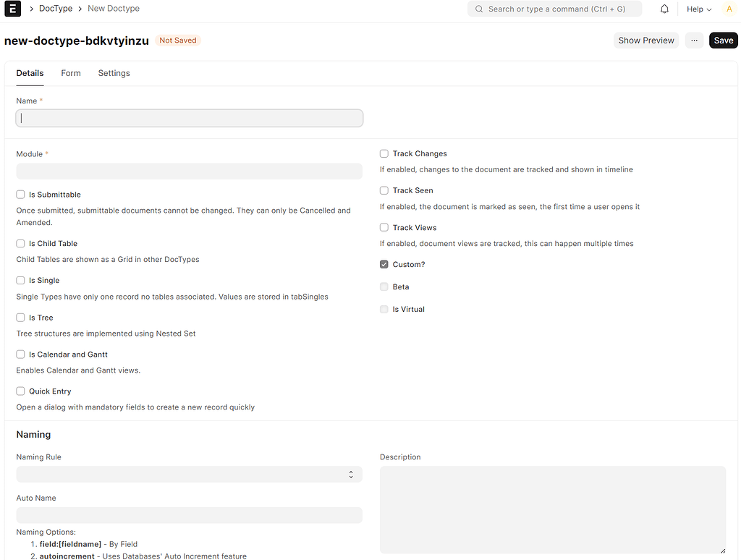The image size is (741, 560).
Task: Click the New Doctype breadcrumb
Action: [x=114, y=9]
